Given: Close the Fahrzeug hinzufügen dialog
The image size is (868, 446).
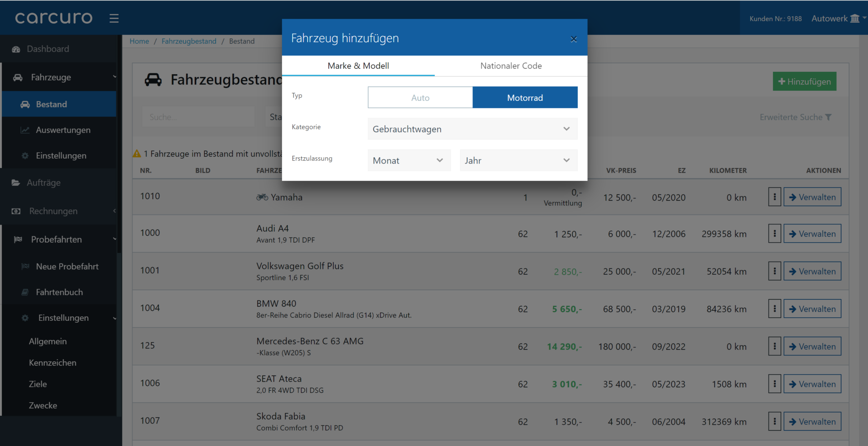Looking at the screenshot, I should coord(574,39).
